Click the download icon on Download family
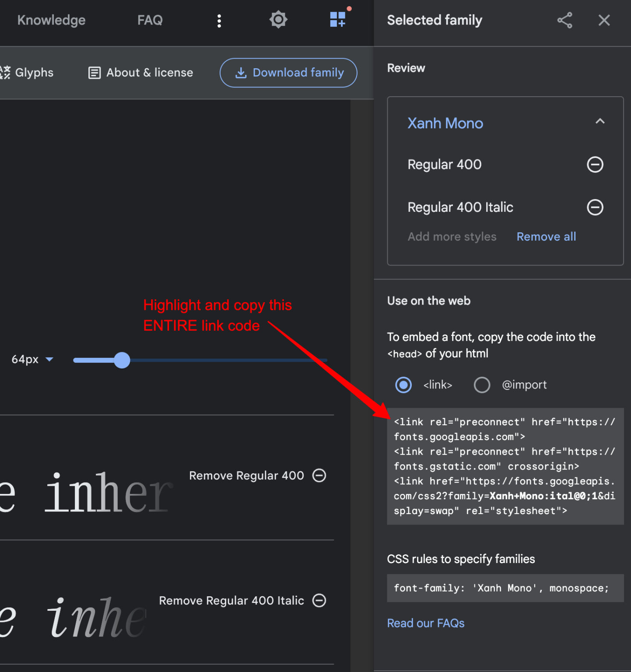 [241, 73]
